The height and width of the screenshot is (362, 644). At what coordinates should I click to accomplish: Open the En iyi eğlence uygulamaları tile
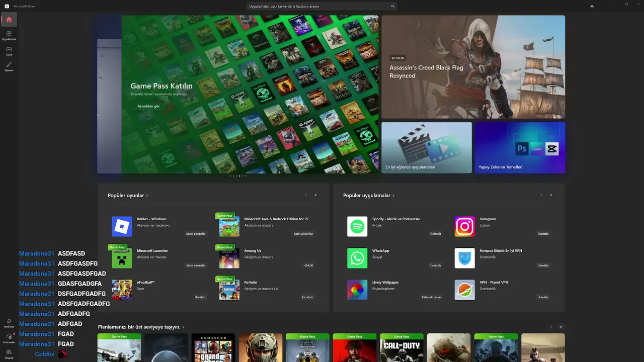tap(427, 148)
